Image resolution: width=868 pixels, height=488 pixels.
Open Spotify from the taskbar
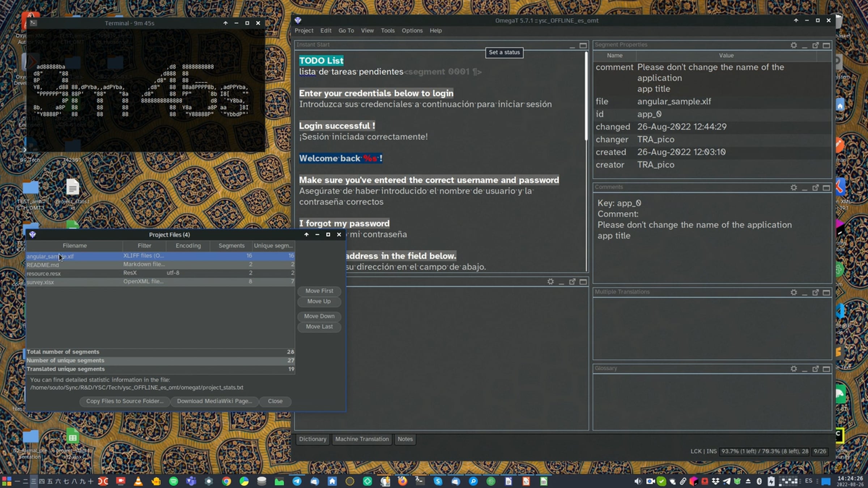pos(174,481)
